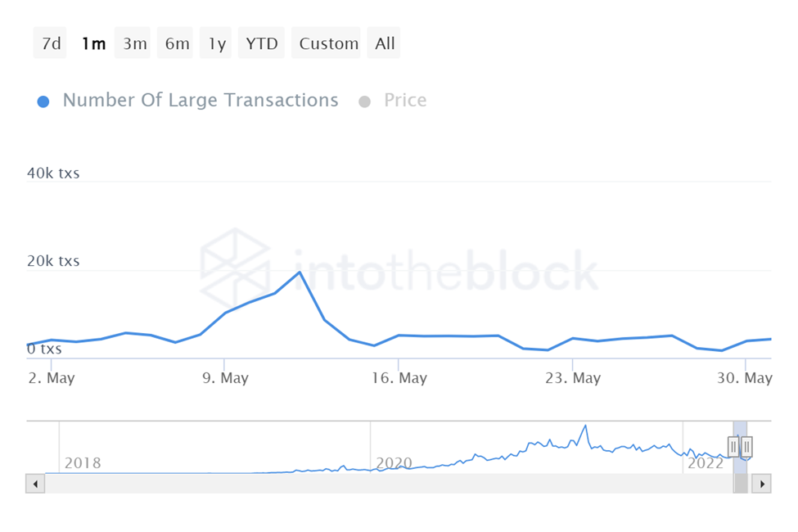Switch to the 1m range tab
798x532 pixels.
click(93, 43)
